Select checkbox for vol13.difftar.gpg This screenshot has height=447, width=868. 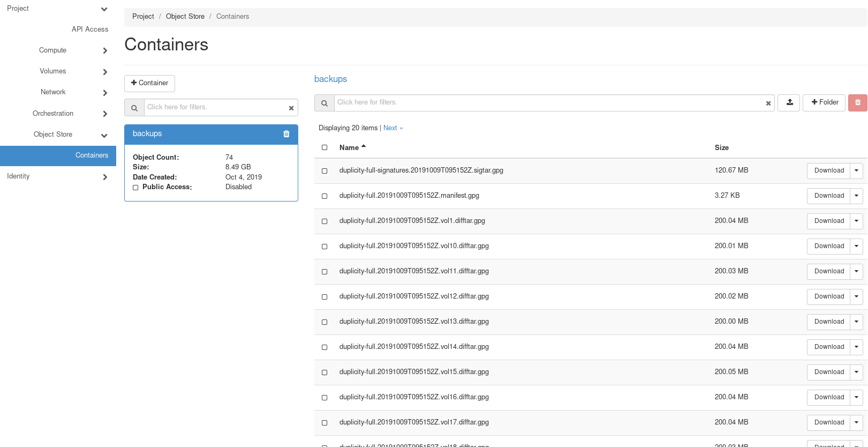324,322
